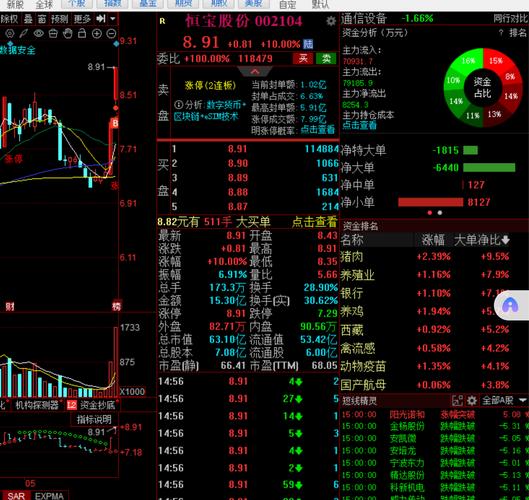Open 点击查看 under 主力持仓成本

click(x=359, y=125)
